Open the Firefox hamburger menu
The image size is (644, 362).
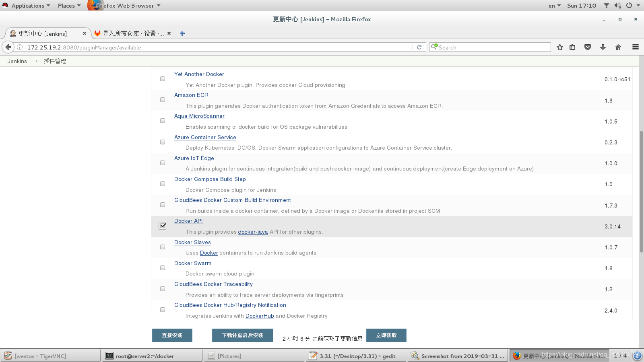click(x=636, y=47)
